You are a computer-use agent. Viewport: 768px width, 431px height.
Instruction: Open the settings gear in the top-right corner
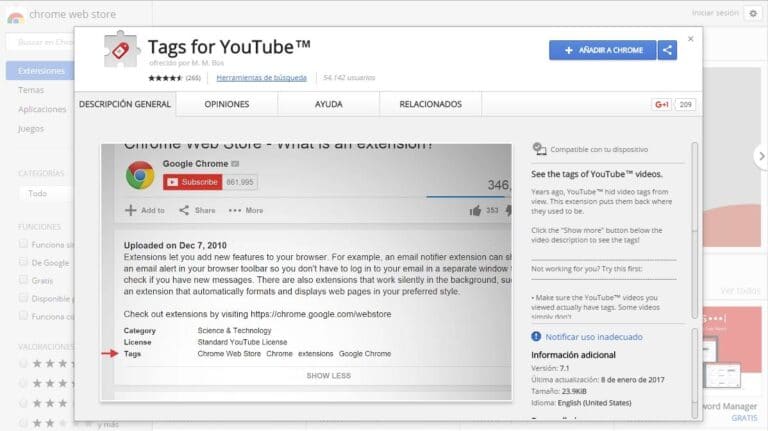point(751,13)
